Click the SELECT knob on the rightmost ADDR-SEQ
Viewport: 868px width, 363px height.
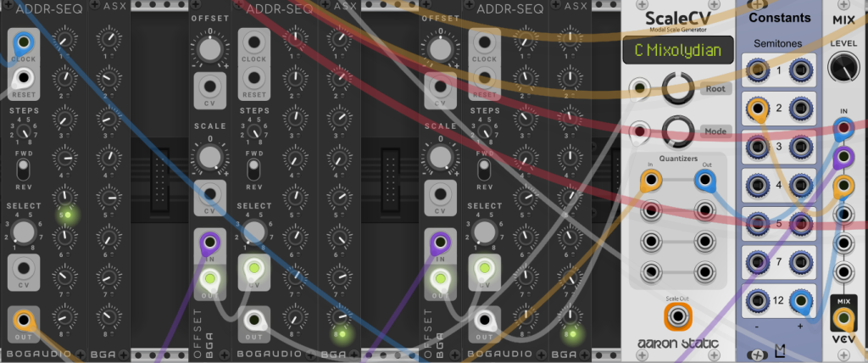pos(484,232)
